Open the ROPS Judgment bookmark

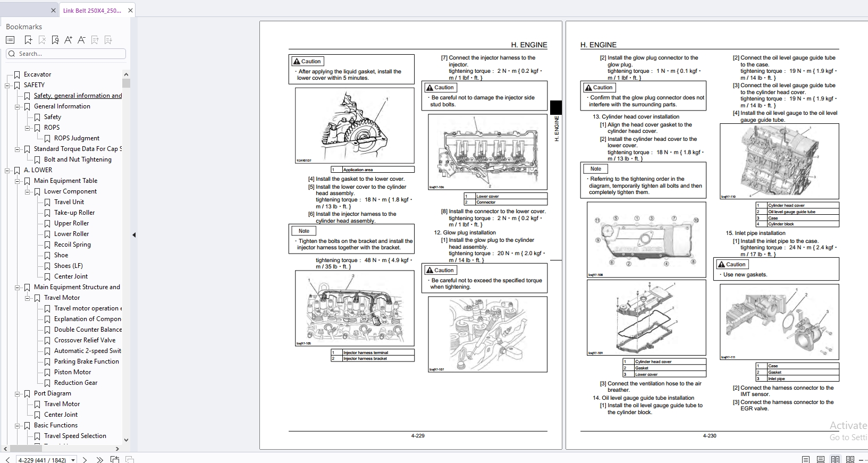point(77,138)
